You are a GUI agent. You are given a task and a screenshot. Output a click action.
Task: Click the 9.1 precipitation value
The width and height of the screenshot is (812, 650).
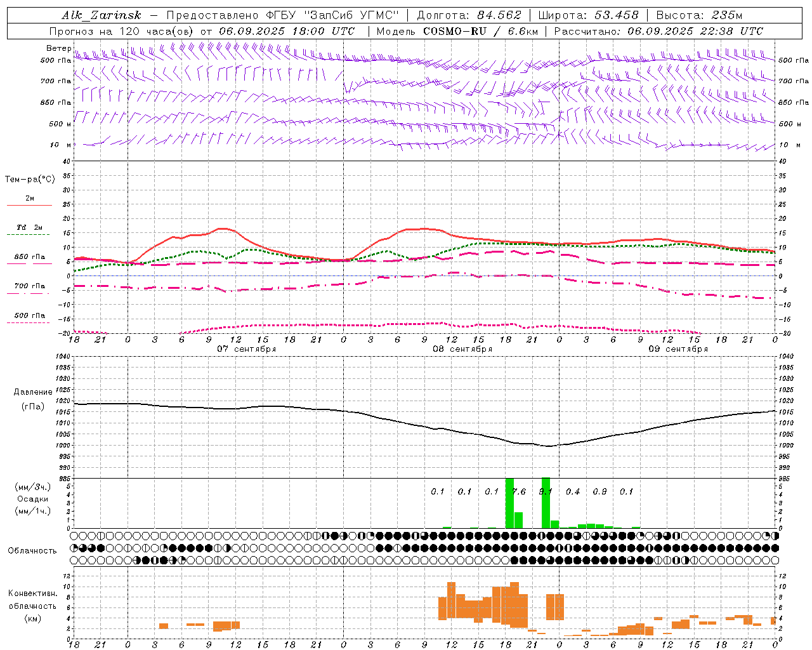tap(546, 491)
